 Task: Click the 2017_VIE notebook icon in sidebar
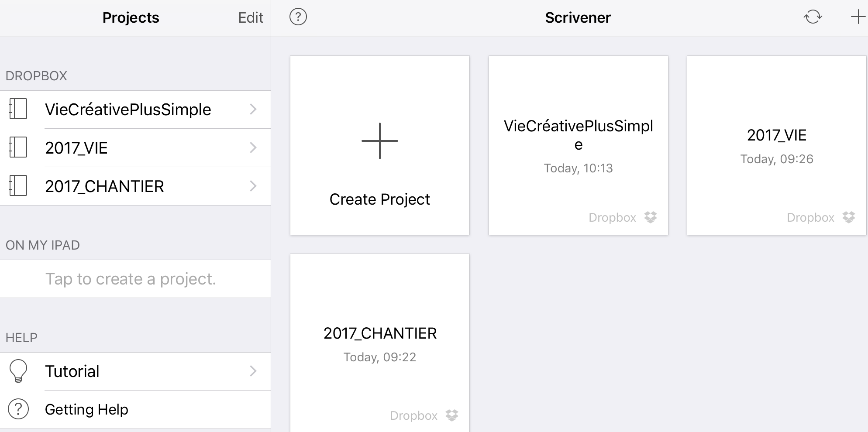tap(18, 147)
